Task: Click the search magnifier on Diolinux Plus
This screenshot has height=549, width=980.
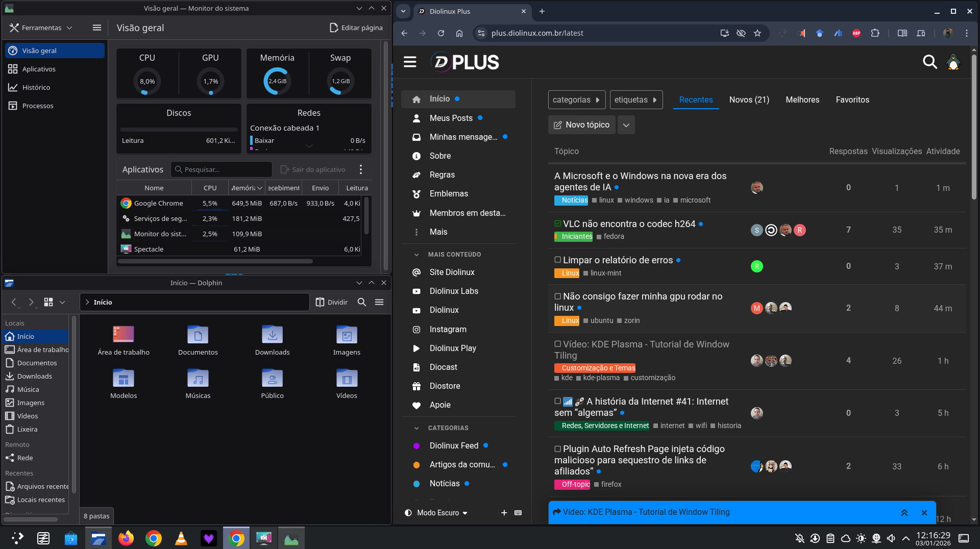Action: click(929, 62)
